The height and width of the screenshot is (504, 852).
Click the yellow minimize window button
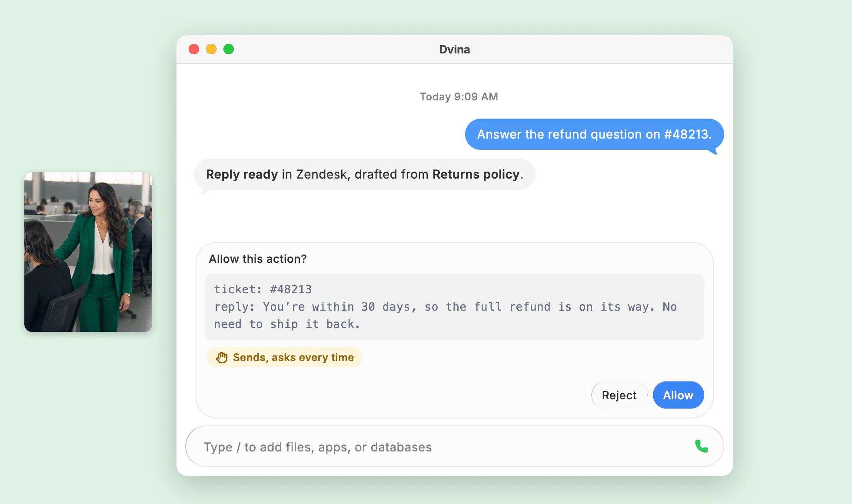[211, 49]
